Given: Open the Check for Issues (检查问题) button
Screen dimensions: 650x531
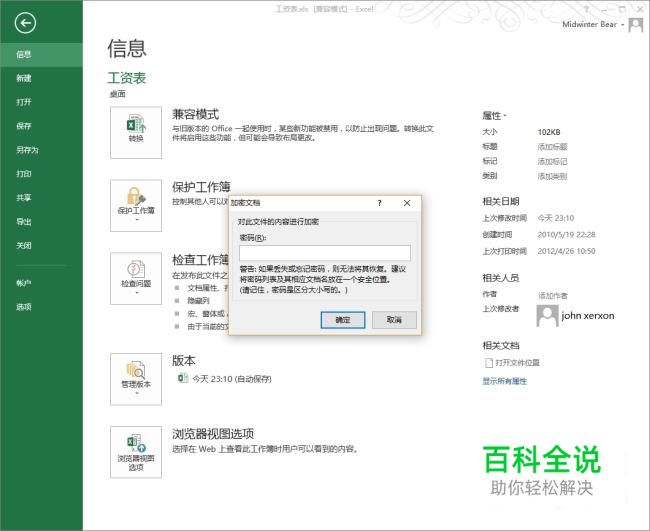Looking at the screenshot, I should (x=136, y=279).
